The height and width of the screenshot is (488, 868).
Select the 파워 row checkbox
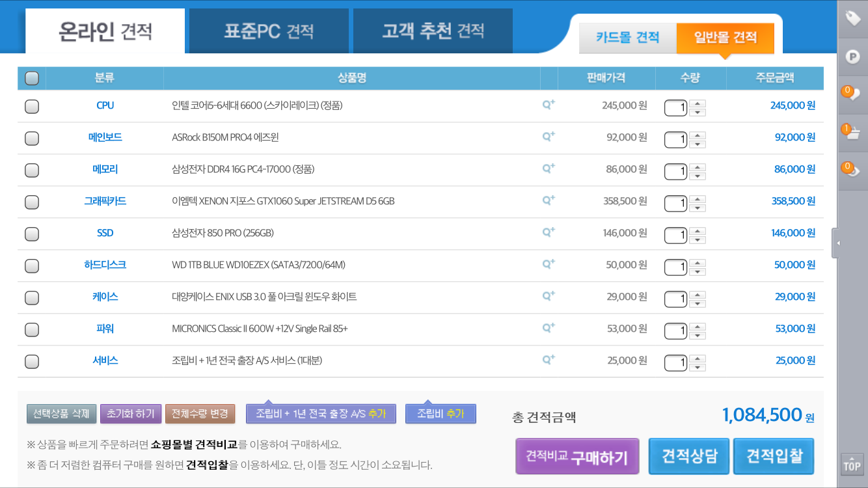(31, 330)
